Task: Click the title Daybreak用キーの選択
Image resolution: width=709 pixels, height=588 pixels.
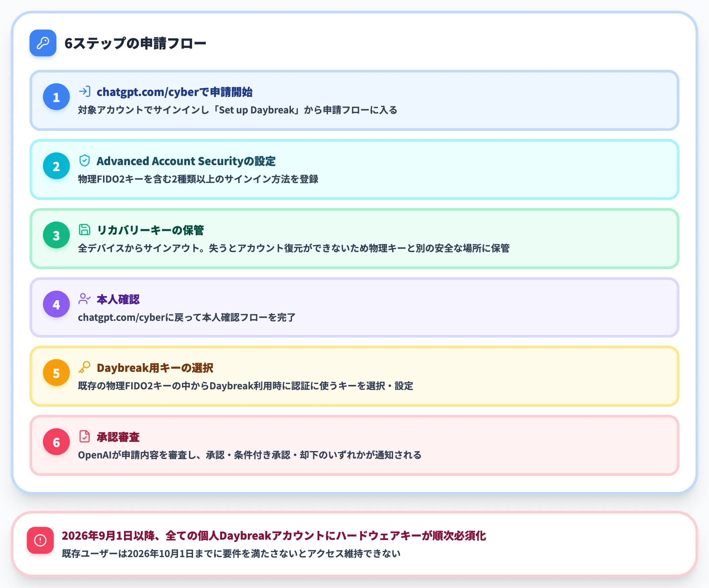Action: coord(155,367)
